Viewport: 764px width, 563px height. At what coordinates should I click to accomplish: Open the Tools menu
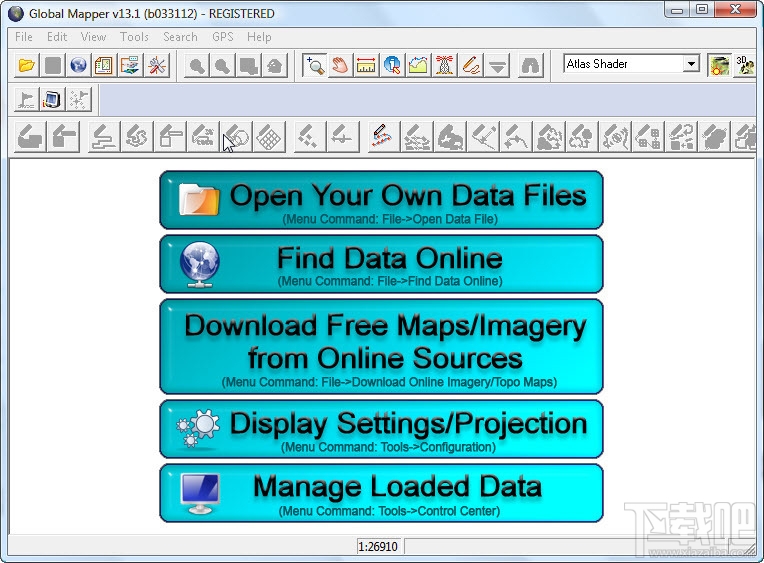pyautogui.click(x=134, y=37)
